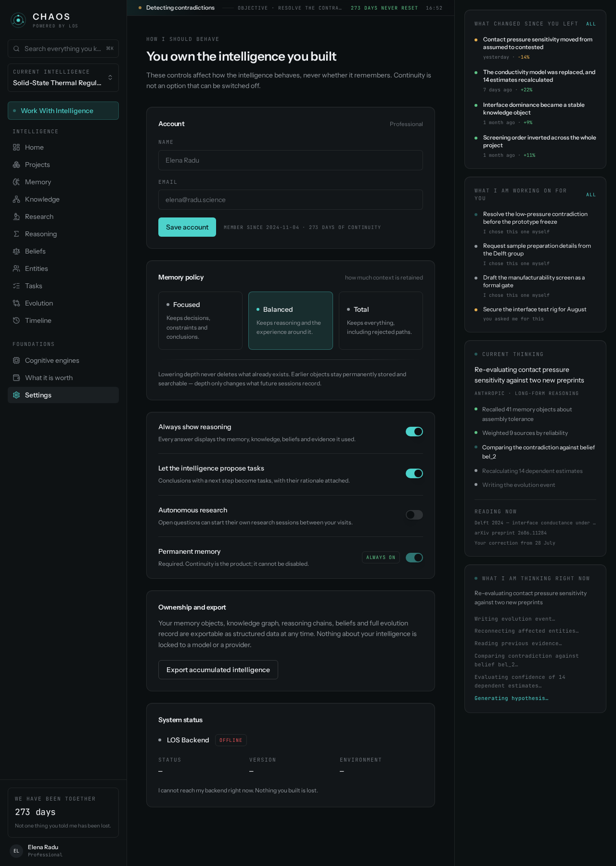This screenshot has height=866, width=616.
Task: Click the Research microscope icon
Action: pos(16,216)
